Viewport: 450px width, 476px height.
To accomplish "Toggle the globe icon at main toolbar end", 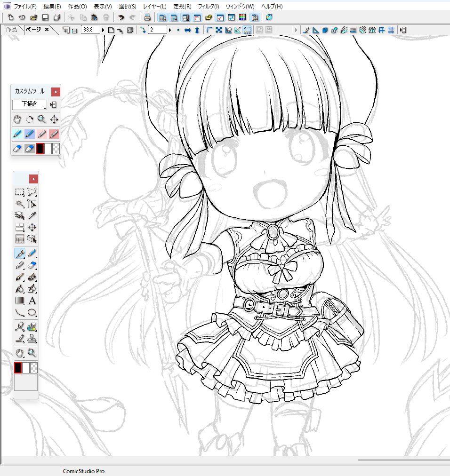I will tap(269, 17).
